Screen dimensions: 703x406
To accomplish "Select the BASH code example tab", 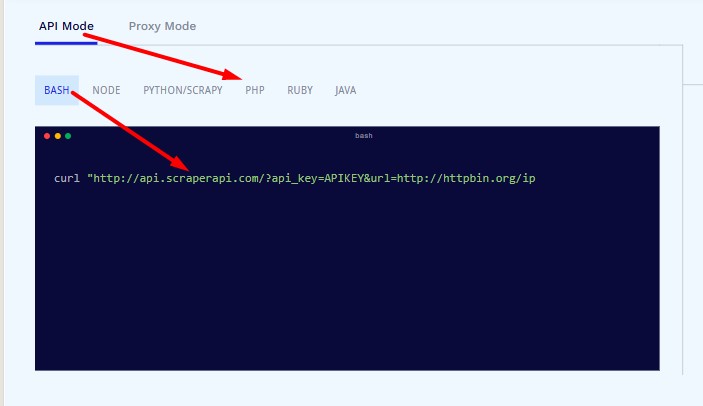I will click(x=57, y=90).
